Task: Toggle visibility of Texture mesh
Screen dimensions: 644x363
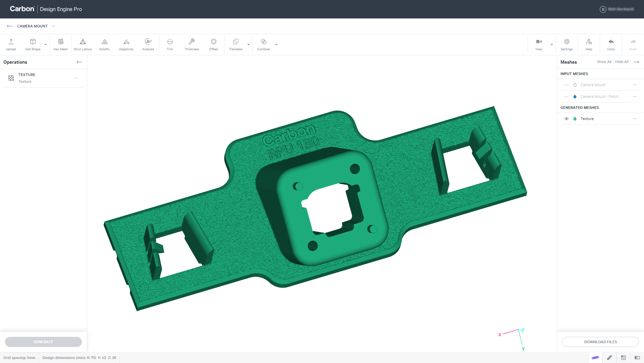Action: click(567, 119)
